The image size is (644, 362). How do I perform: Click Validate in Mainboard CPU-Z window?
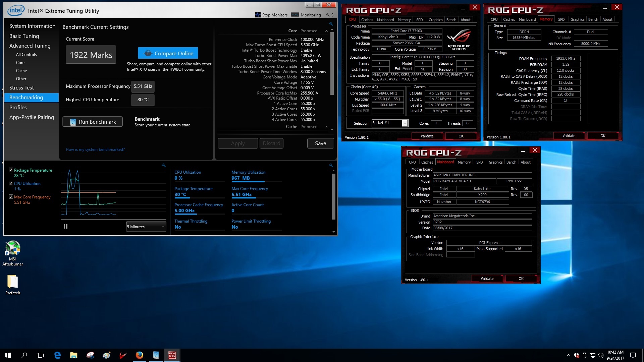point(487,279)
